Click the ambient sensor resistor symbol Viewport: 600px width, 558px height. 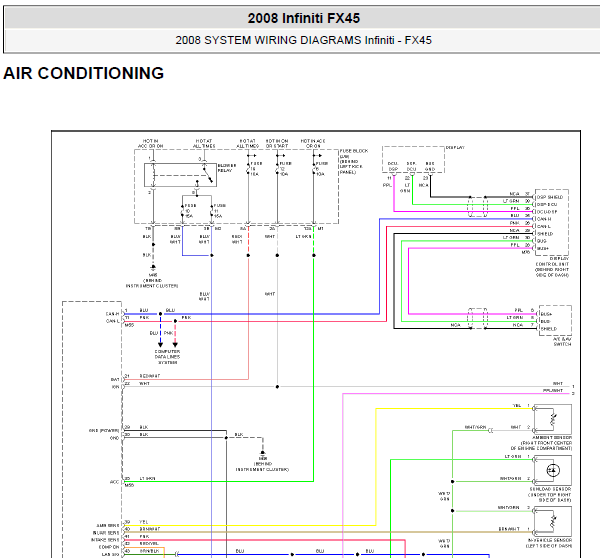552,419
